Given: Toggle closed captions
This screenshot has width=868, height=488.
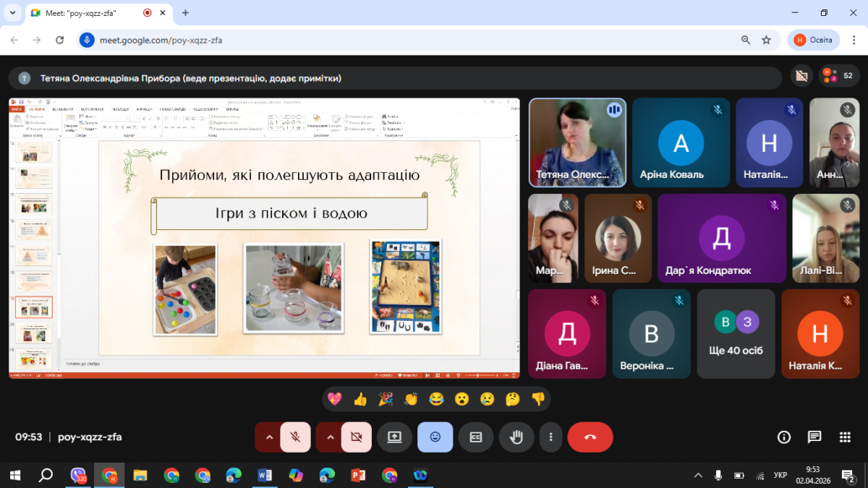Looking at the screenshot, I should (475, 437).
